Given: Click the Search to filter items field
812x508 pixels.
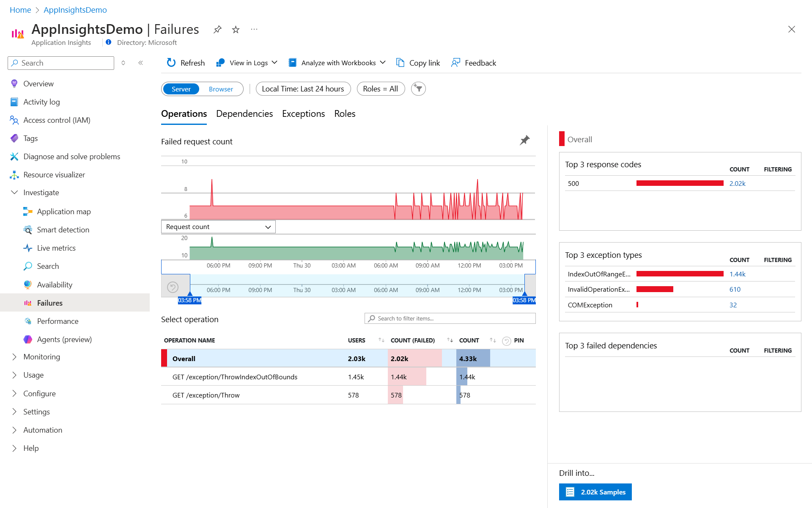Looking at the screenshot, I should coord(450,318).
